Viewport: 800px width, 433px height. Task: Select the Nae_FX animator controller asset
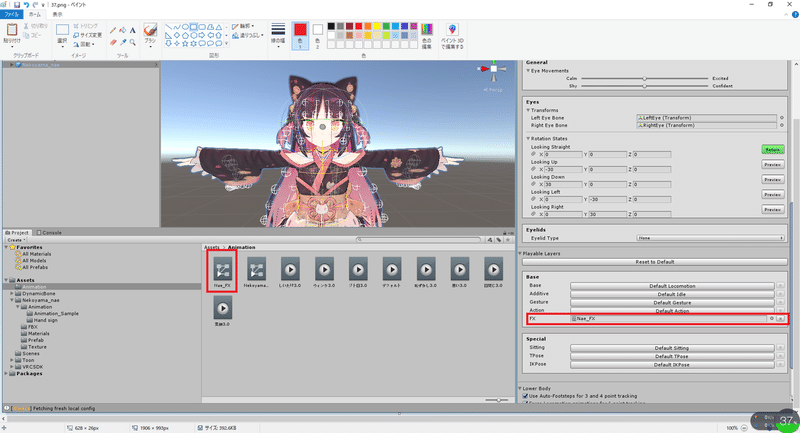pyautogui.click(x=222, y=272)
